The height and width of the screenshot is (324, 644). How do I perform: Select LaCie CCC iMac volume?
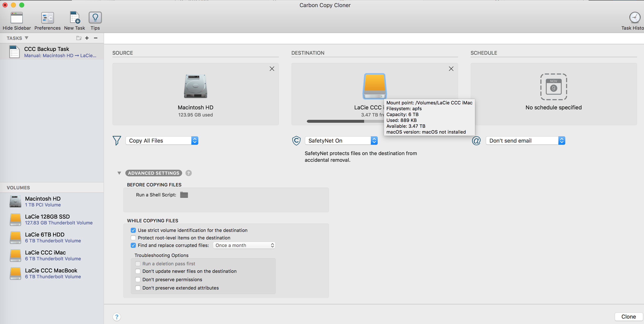tap(52, 256)
